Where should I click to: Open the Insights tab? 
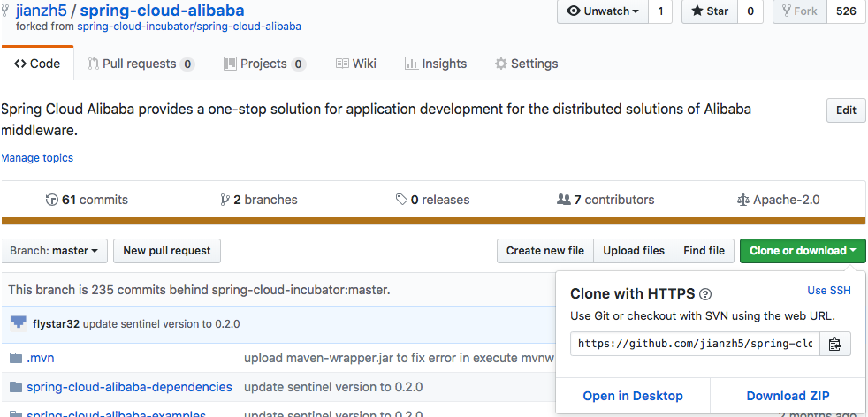point(436,64)
